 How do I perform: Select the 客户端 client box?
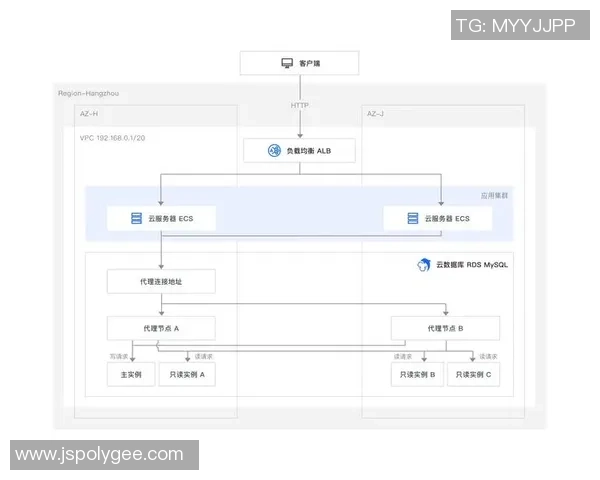coord(300,63)
